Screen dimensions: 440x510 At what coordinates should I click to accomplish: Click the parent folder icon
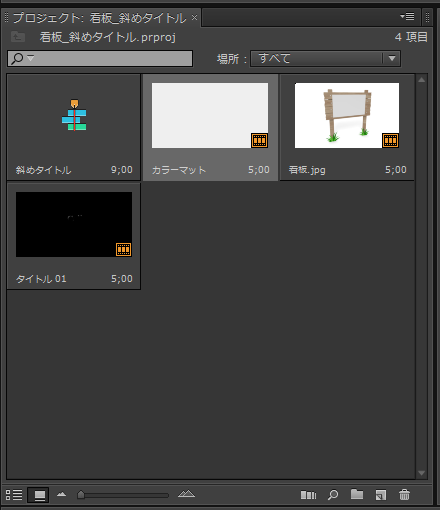point(18,36)
